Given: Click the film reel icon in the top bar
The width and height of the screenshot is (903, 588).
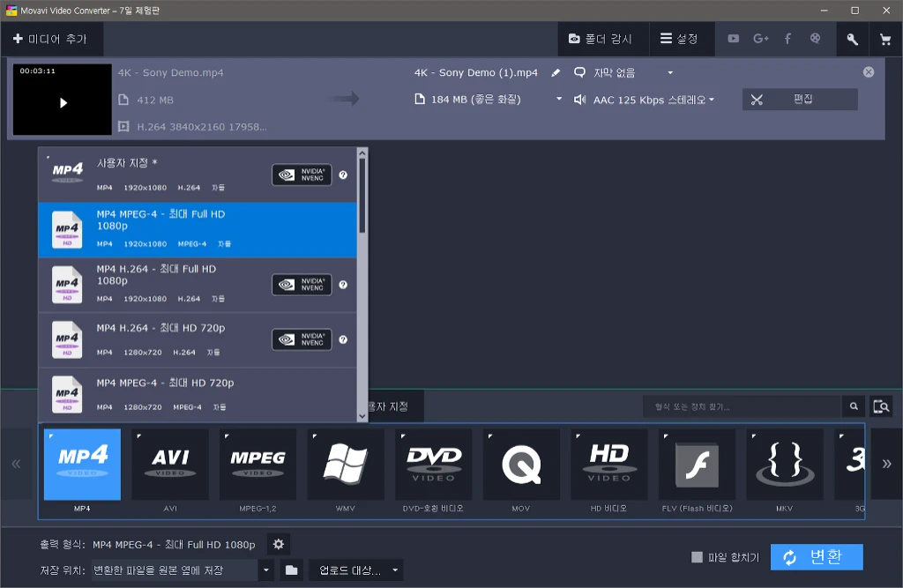Looking at the screenshot, I should [815, 39].
